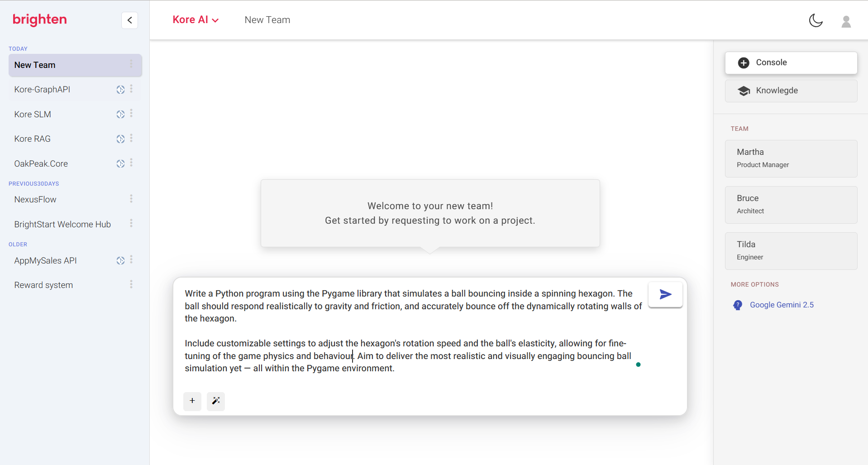The image size is (868, 465).
Task: Click the New Team title in the header
Action: pos(267,20)
